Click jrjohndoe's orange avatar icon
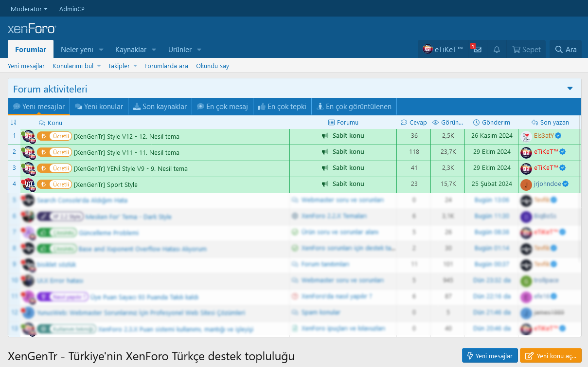 [526, 184]
